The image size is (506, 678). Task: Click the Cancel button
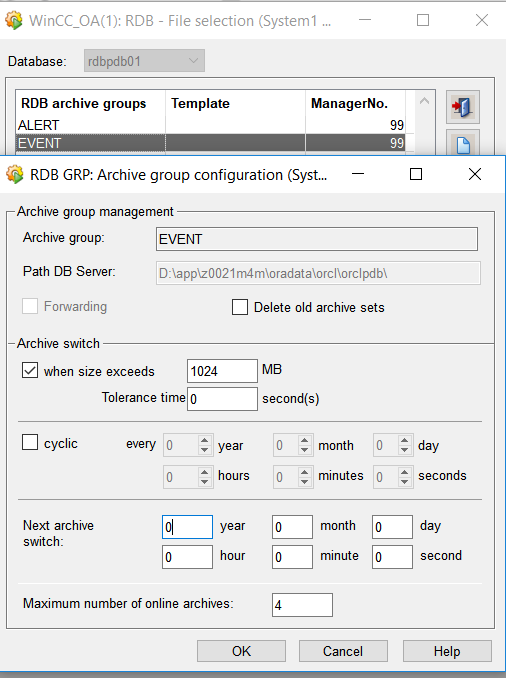tap(343, 651)
